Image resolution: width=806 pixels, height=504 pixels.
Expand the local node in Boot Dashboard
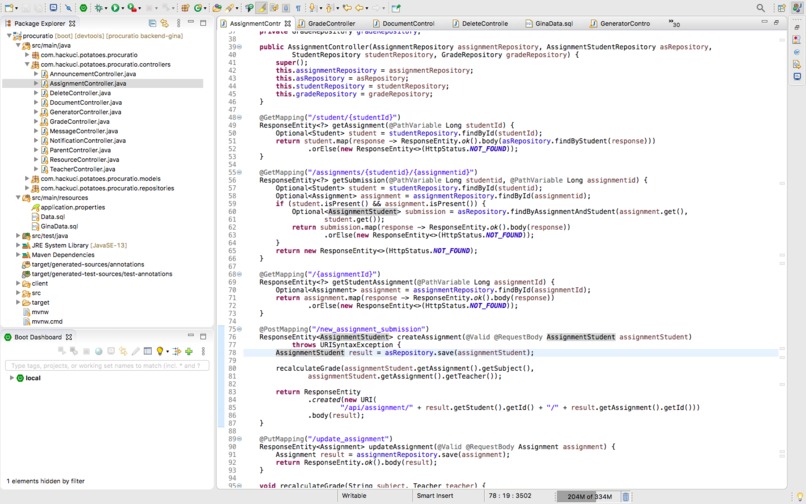point(11,378)
